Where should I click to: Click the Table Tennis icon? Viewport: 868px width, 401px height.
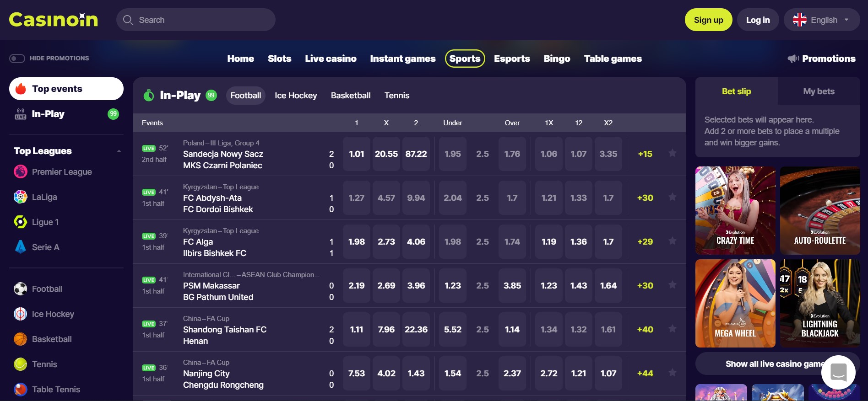pyautogui.click(x=21, y=390)
